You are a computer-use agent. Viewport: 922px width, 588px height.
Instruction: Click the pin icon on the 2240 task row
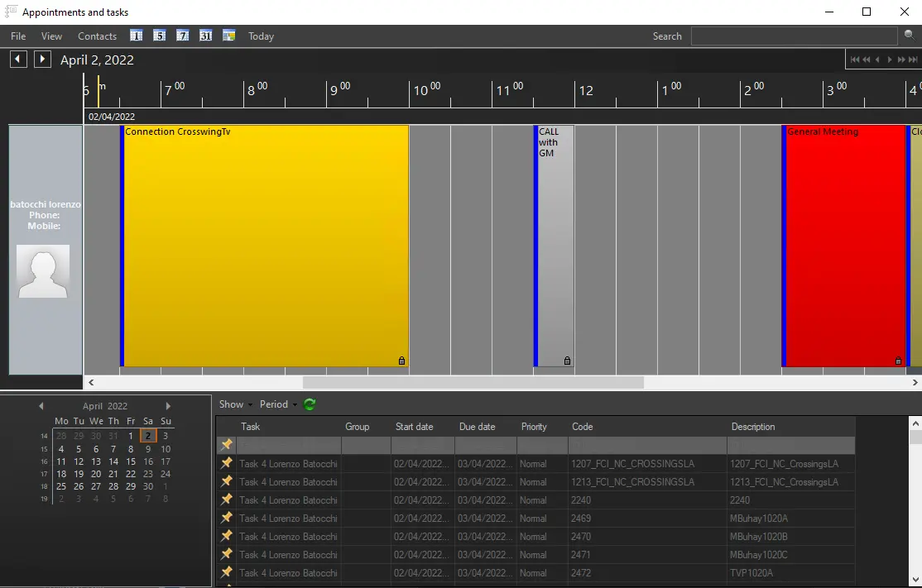226,500
